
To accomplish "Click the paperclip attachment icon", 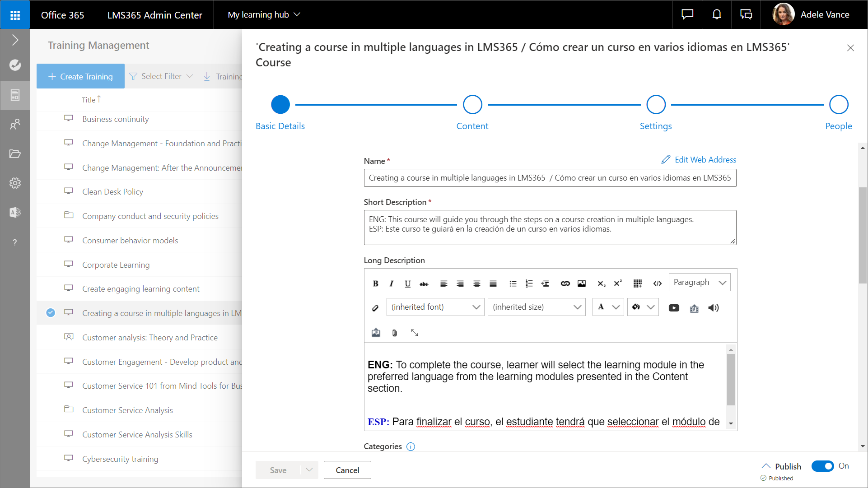I will pyautogui.click(x=395, y=333).
